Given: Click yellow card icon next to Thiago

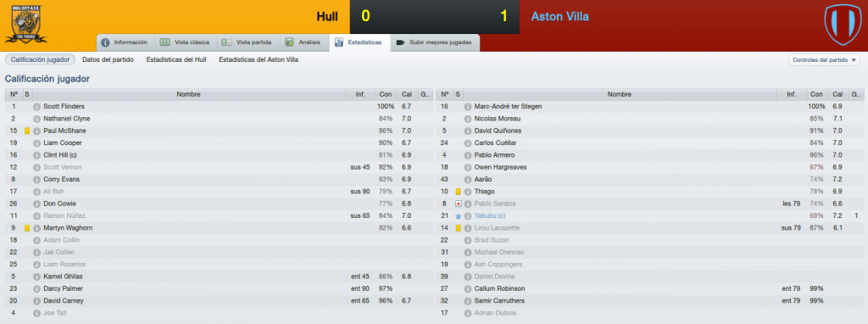Looking at the screenshot, I should (458, 192).
